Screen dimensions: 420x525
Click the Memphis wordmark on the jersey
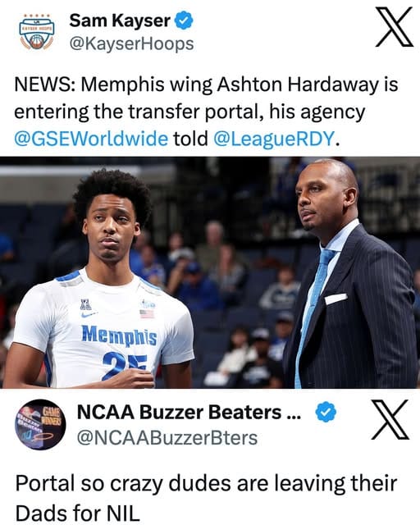(x=119, y=335)
